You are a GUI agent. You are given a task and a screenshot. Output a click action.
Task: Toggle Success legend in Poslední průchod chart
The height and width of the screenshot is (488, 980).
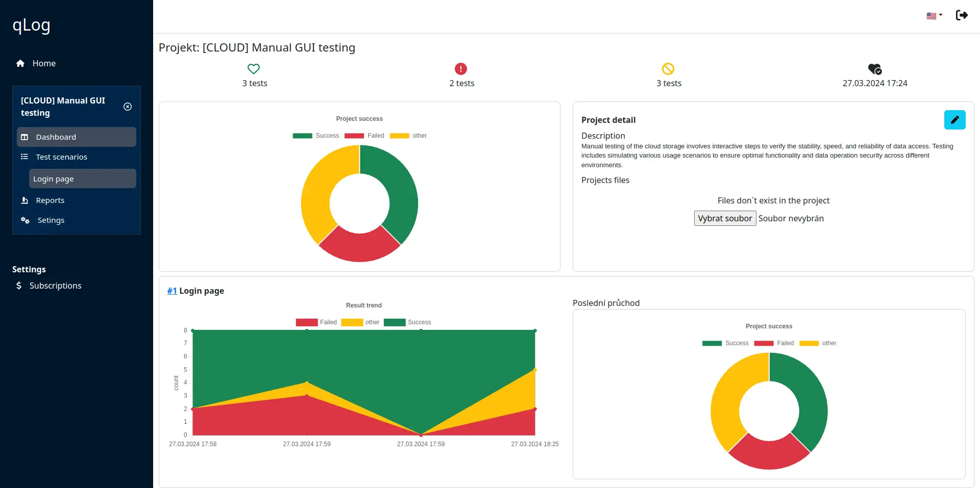[725, 343]
